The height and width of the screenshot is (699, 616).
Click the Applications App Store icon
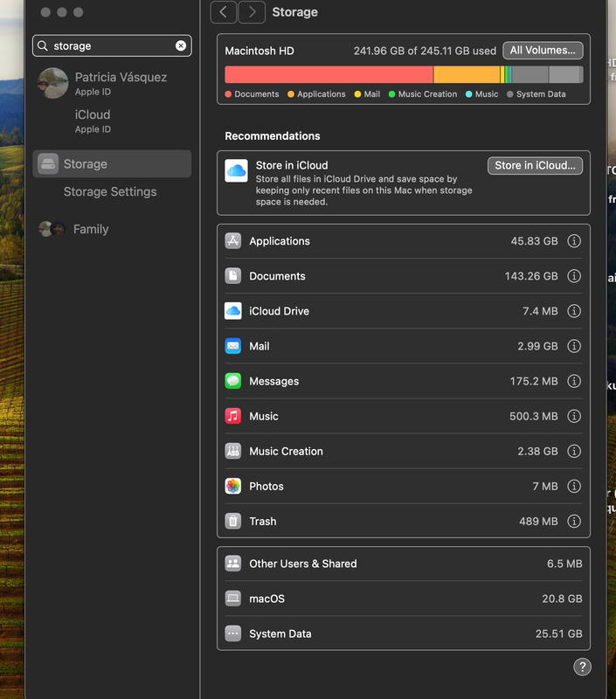pyautogui.click(x=233, y=241)
